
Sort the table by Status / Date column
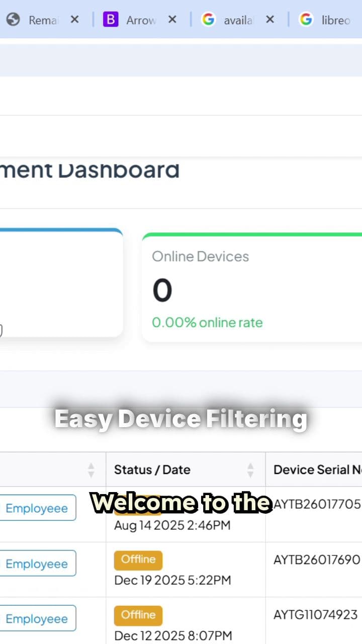(x=152, y=469)
